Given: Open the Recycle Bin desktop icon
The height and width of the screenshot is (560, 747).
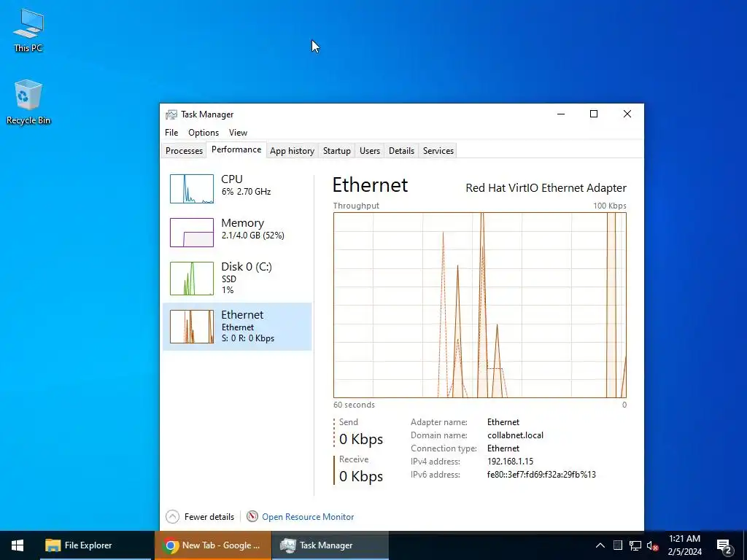Looking at the screenshot, I should pos(28,102).
